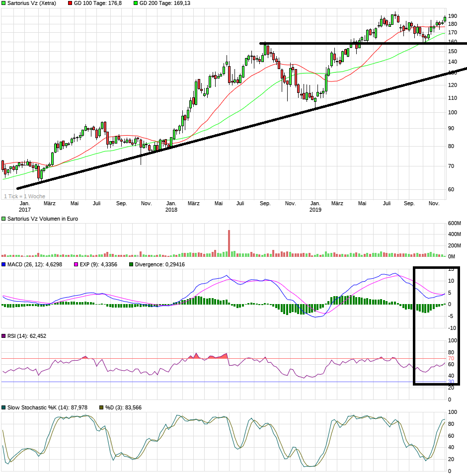Image resolution: width=467 pixels, height=476 pixels.
Task: Click the 2018 year label on time axis
Action: coord(171,210)
